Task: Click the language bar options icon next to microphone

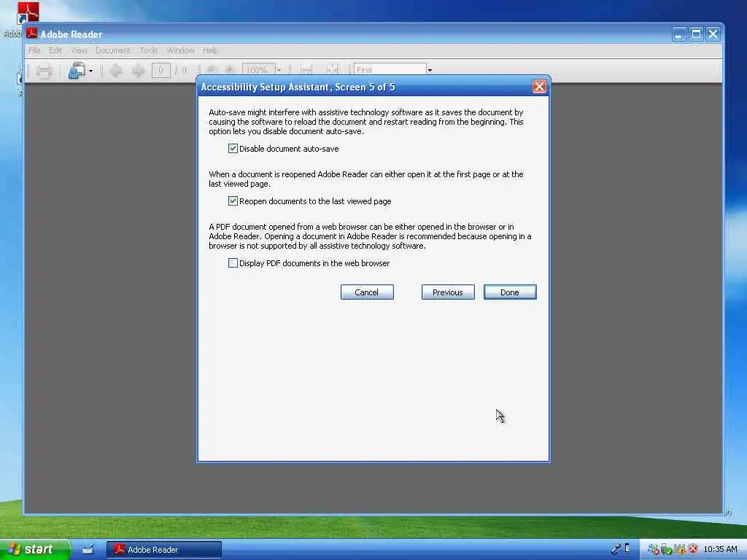Action: [627, 548]
